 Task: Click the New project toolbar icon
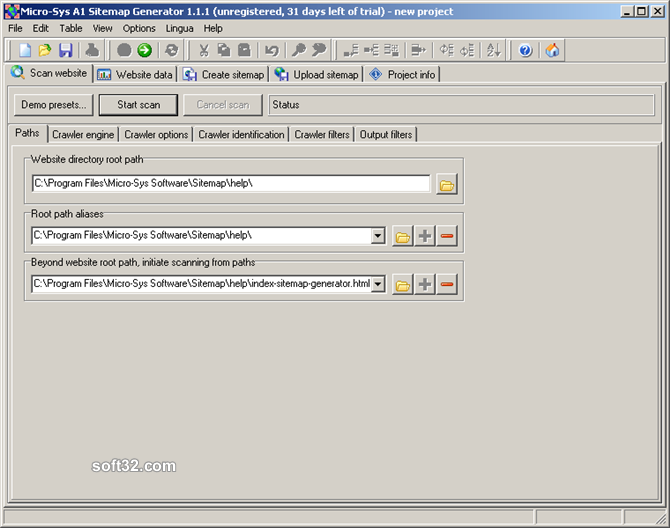[25, 50]
